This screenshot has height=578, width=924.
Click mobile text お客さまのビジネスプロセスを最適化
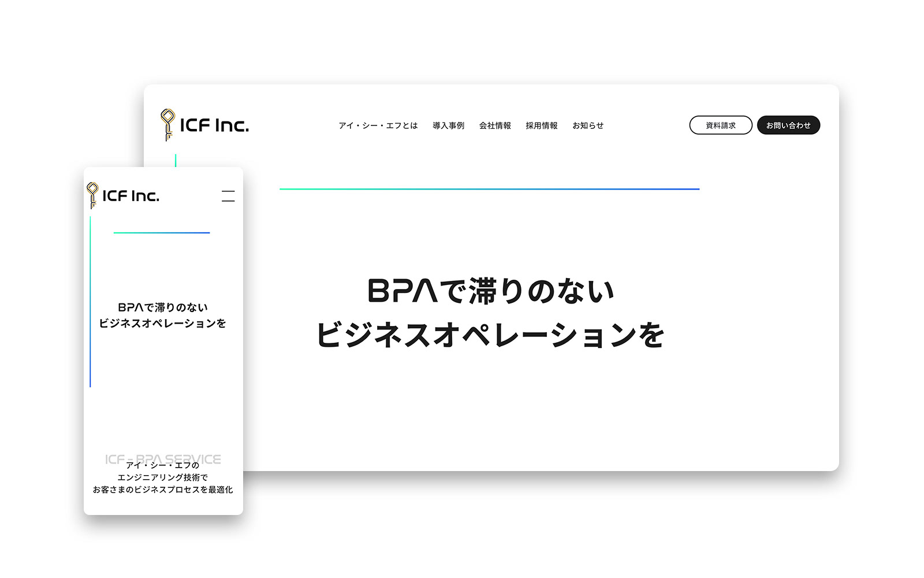(163, 490)
